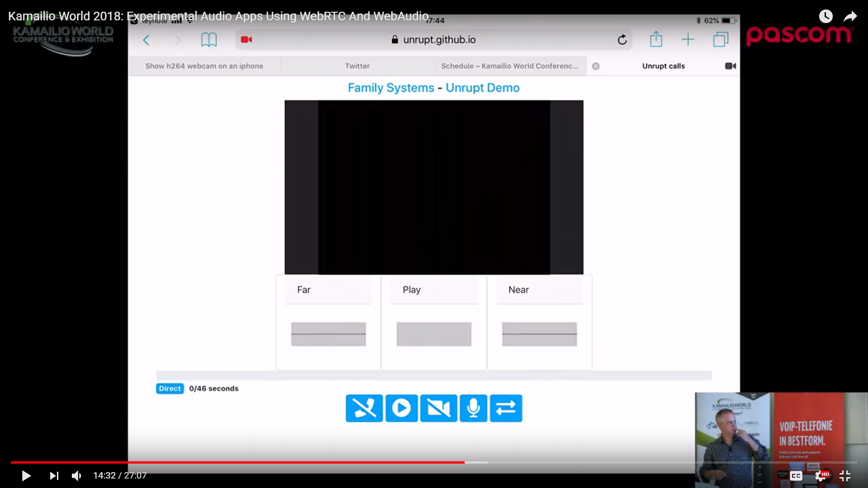Click the Play panel header
The width and height of the screenshot is (868, 488).
coord(434,290)
